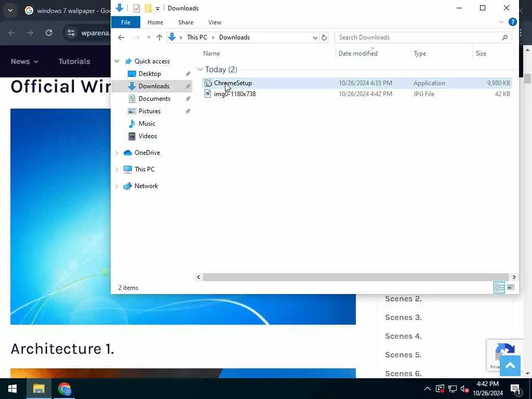Click This PC in the address bar

tap(197, 37)
